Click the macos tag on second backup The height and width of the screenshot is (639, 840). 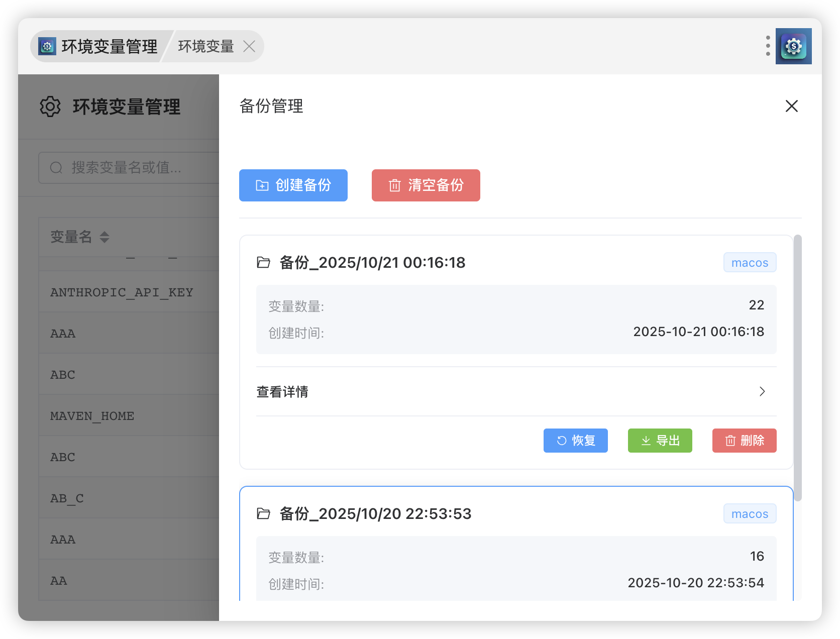pyautogui.click(x=750, y=514)
